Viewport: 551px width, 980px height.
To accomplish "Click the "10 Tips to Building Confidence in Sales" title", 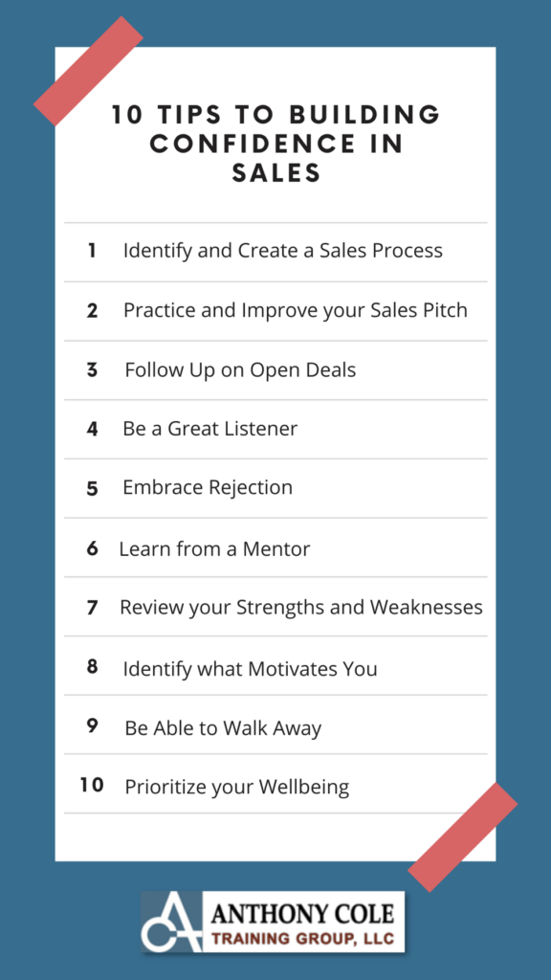I will (x=276, y=145).
